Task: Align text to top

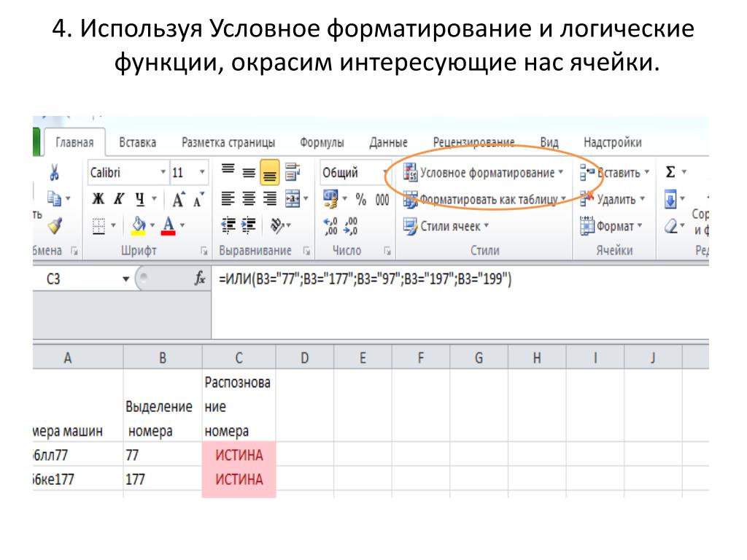Action: (228, 169)
